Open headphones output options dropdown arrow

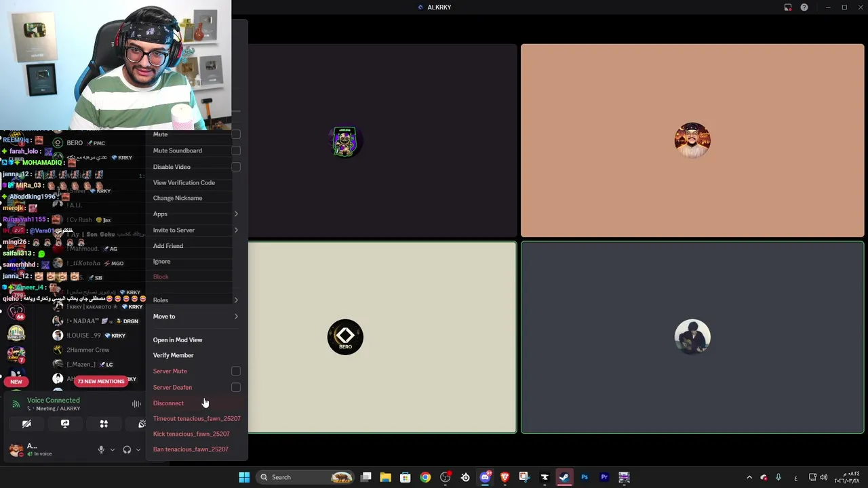pos(138,449)
